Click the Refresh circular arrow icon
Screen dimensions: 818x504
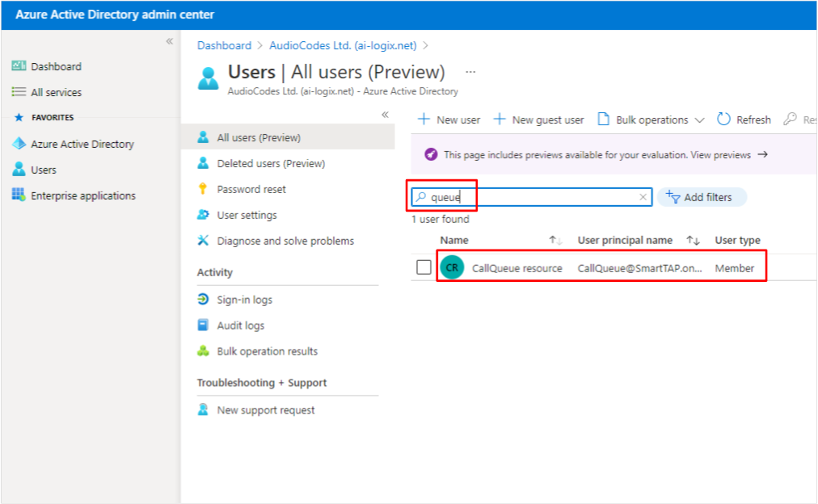coord(723,120)
